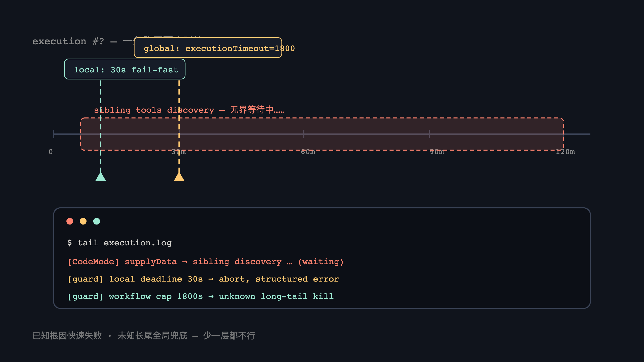This screenshot has height=362, width=644.
Task: Select the orange triangle marker at 30m
Action: click(x=179, y=176)
